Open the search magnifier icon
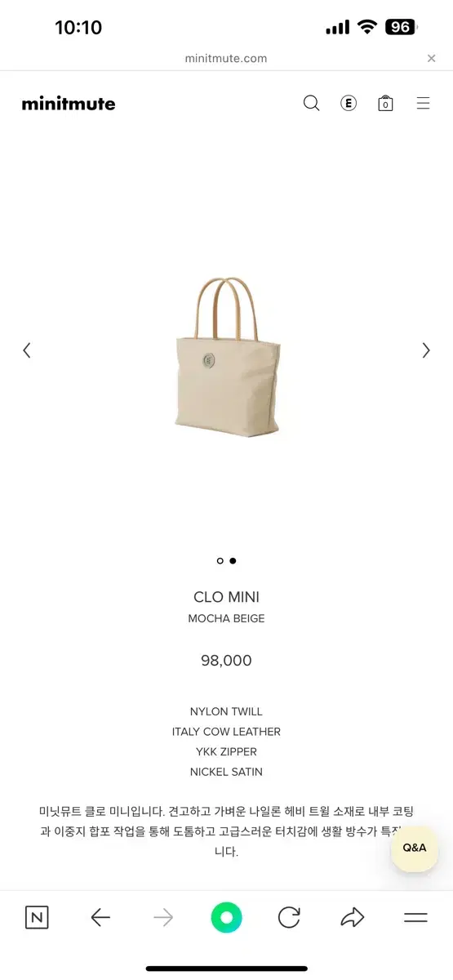 coord(311,104)
